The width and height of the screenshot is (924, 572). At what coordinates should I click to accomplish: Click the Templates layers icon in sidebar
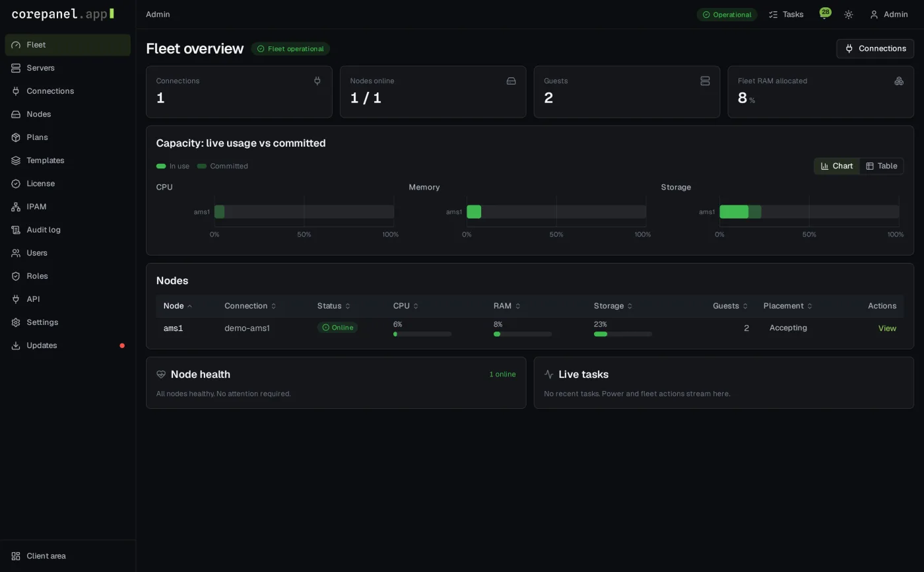16,161
